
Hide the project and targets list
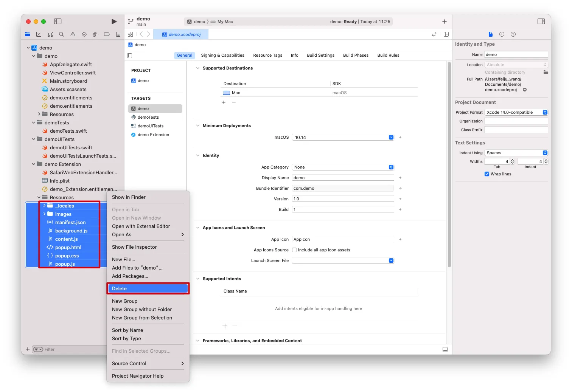coord(130,56)
